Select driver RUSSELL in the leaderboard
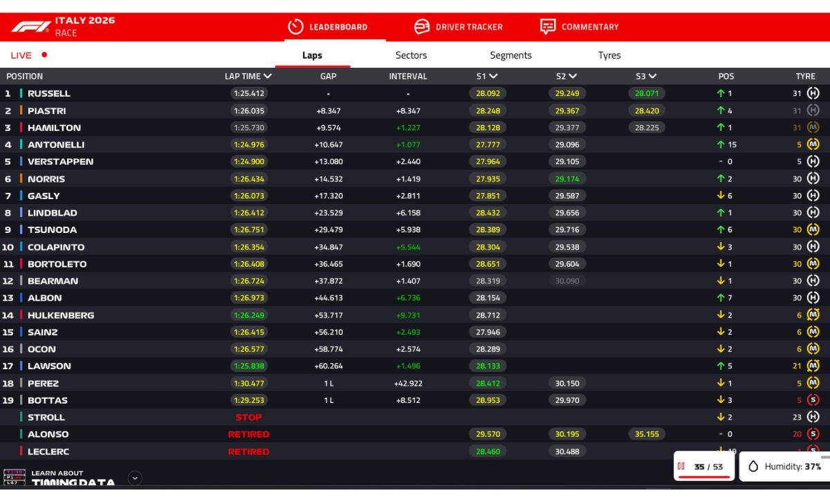830x504 pixels. pos(48,93)
